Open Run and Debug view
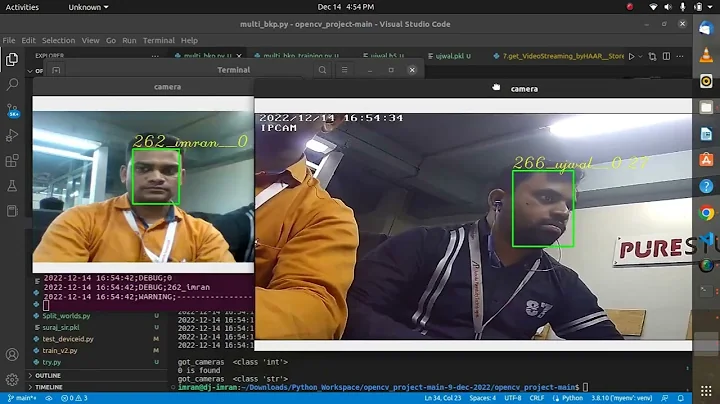This screenshot has height=404, width=720. [x=12, y=135]
